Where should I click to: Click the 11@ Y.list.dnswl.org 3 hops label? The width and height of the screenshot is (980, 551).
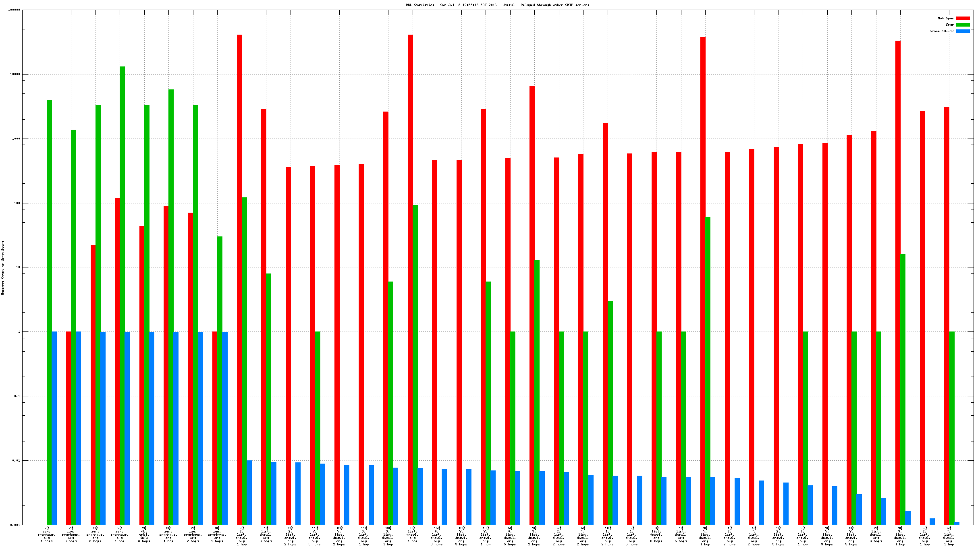pyautogui.click(x=315, y=536)
